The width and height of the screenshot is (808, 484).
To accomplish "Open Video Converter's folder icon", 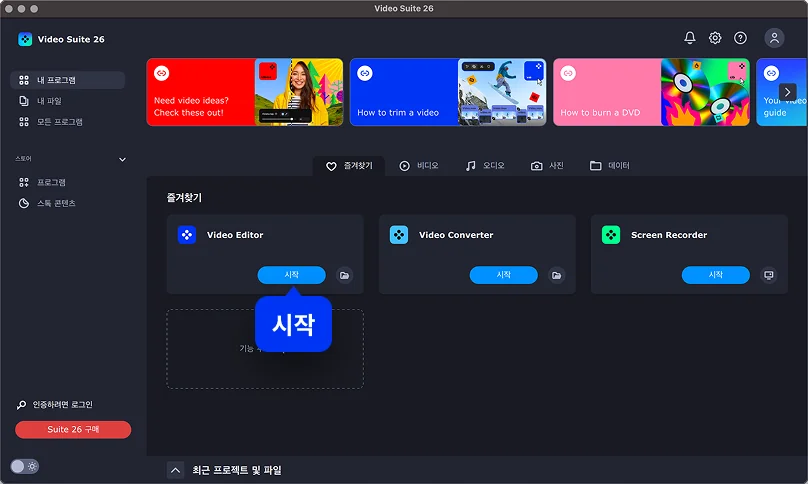I will point(557,275).
